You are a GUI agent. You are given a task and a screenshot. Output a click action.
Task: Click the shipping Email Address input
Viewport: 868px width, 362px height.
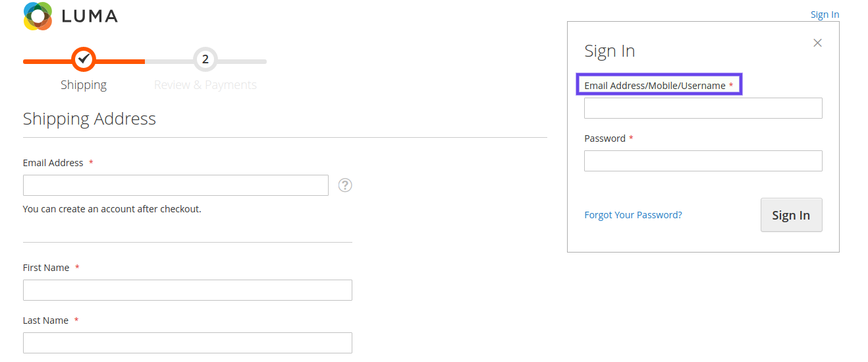pos(176,185)
